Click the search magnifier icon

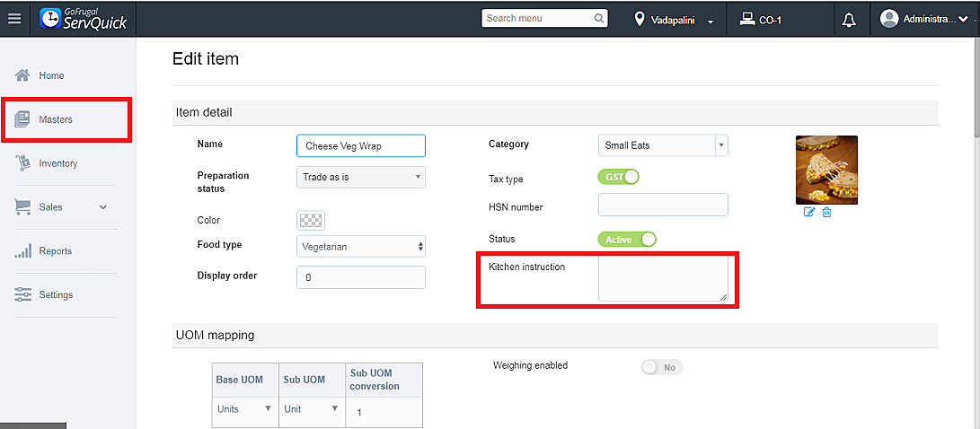(599, 18)
